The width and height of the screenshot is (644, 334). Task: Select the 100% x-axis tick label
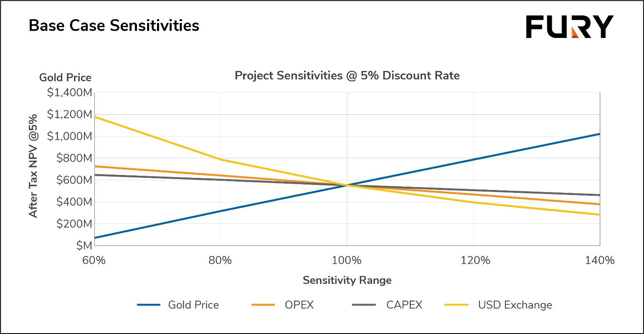pyautogui.click(x=347, y=261)
